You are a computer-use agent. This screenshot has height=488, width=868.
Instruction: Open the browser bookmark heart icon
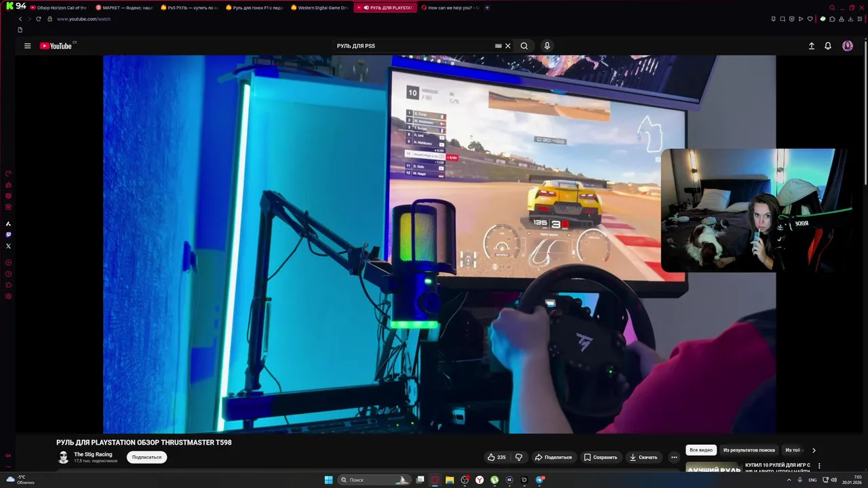tap(810, 19)
